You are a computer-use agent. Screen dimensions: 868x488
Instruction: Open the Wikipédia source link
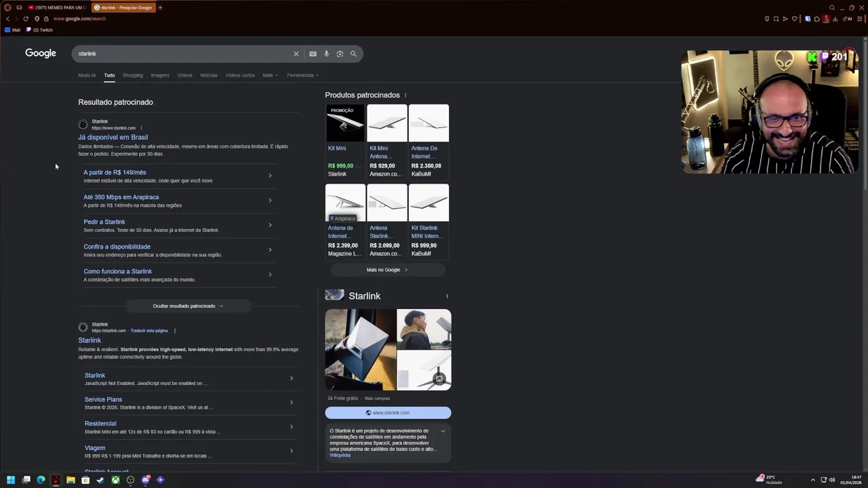pos(340,455)
